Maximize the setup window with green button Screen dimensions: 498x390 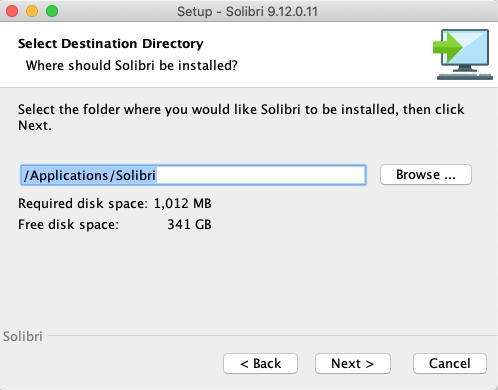tap(52, 11)
